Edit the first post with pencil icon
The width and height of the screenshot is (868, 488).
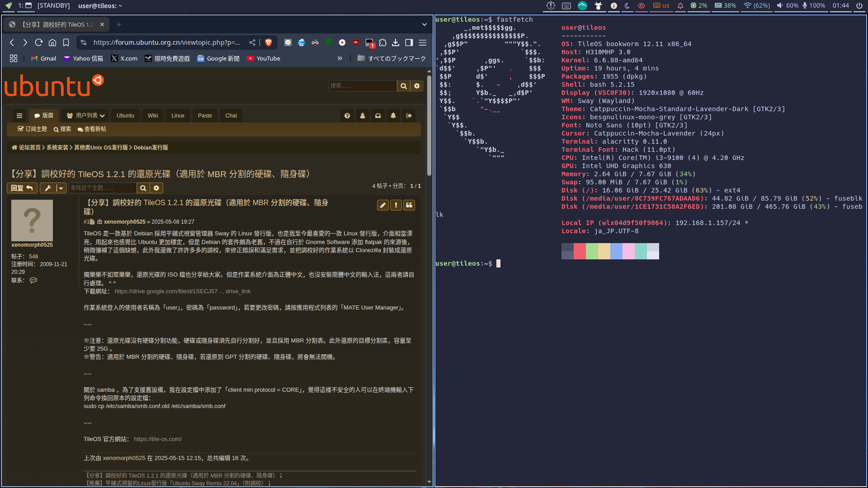click(x=383, y=205)
